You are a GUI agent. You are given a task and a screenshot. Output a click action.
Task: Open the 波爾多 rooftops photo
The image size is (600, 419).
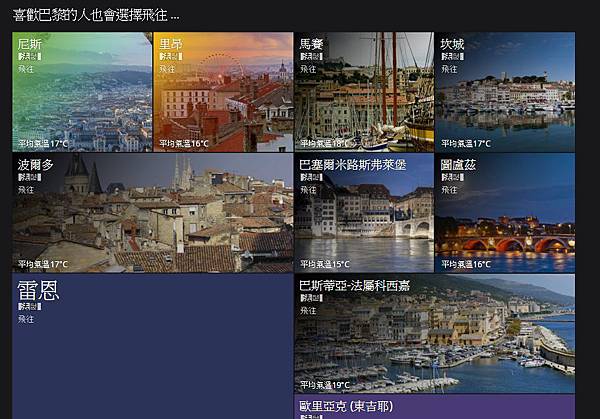click(153, 213)
